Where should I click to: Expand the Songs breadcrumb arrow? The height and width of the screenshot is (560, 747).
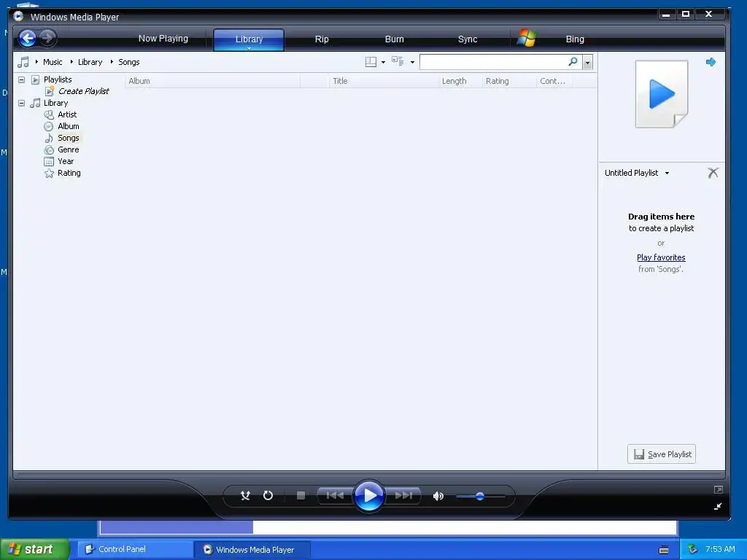click(x=112, y=62)
